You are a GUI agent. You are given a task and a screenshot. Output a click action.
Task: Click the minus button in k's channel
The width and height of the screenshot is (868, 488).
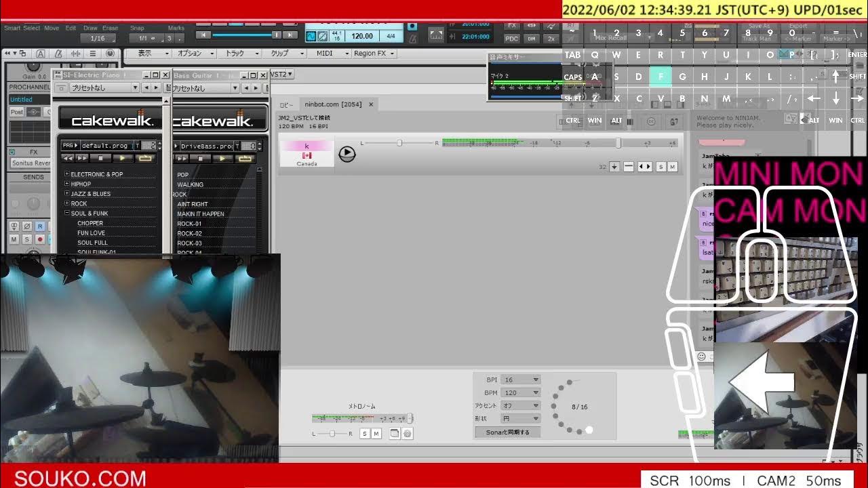(629, 167)
